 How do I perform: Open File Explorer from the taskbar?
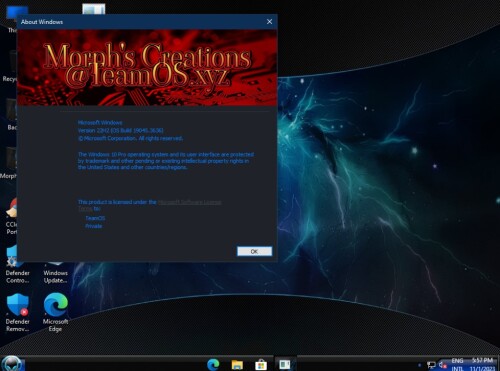(x=237, y=364)
